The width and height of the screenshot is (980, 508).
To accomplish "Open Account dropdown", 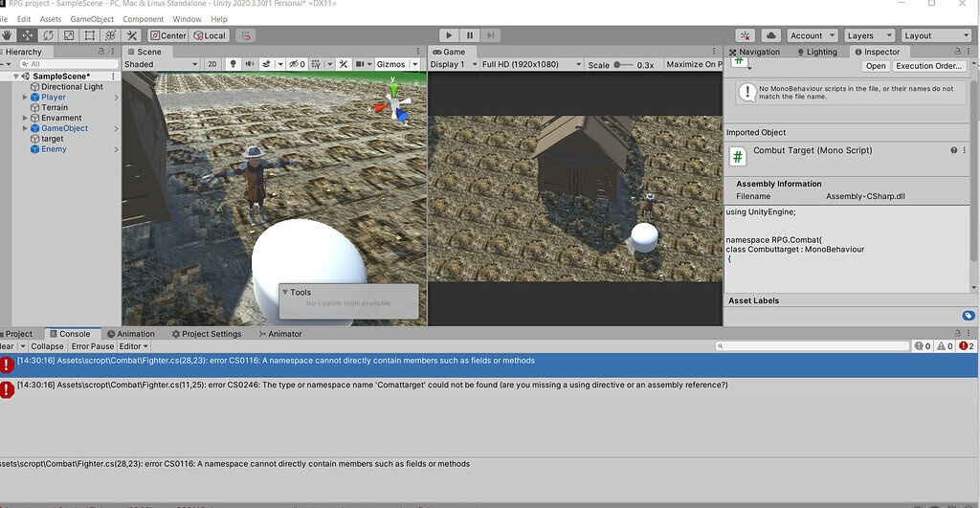I will pos(812,35).
